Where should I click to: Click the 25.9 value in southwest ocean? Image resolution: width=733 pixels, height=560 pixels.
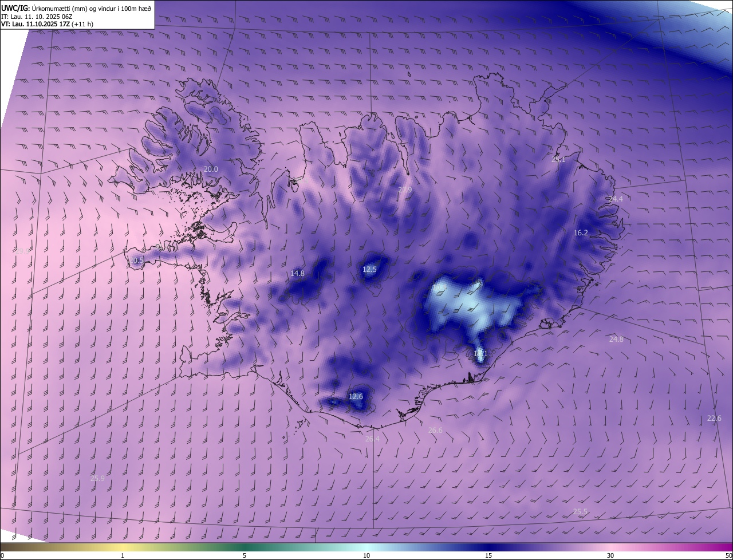(x=98, y=478)
